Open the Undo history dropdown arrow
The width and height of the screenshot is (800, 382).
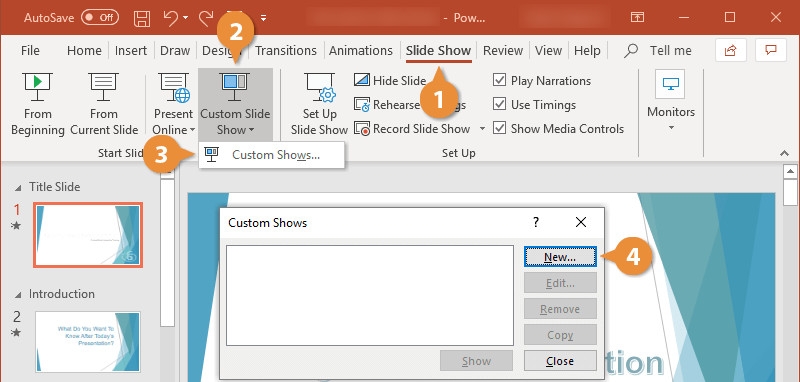click(185, 18)
